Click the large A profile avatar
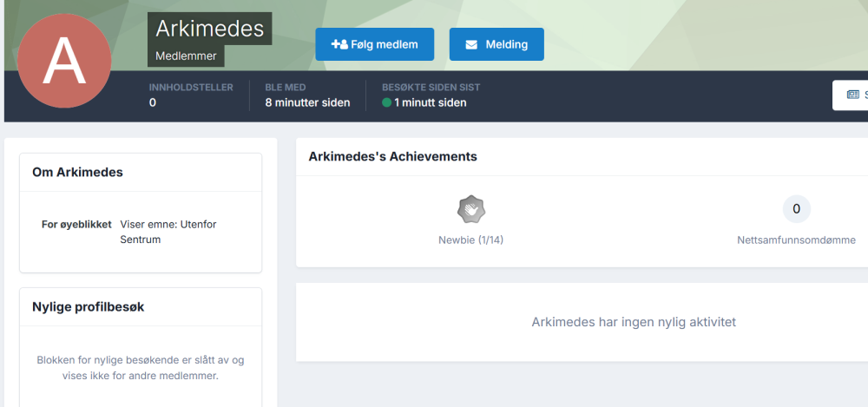 (x=64, y=61)
